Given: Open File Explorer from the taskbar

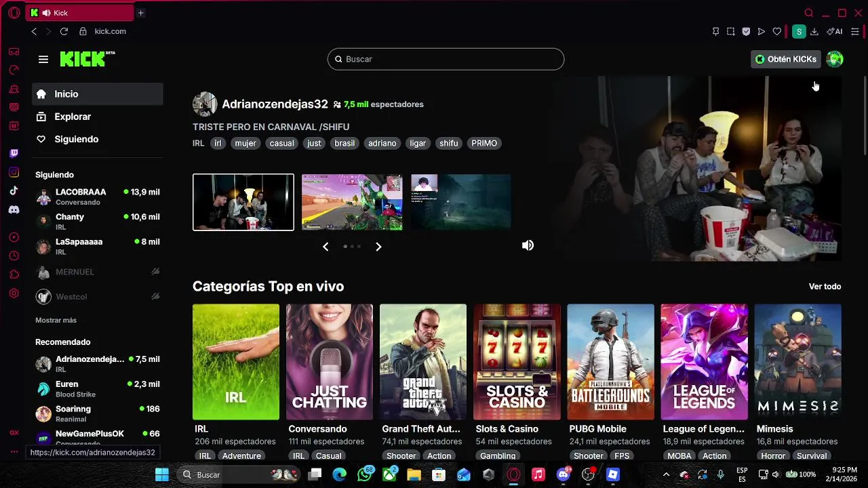Looking at the screenshot, I should coord(414,474).
